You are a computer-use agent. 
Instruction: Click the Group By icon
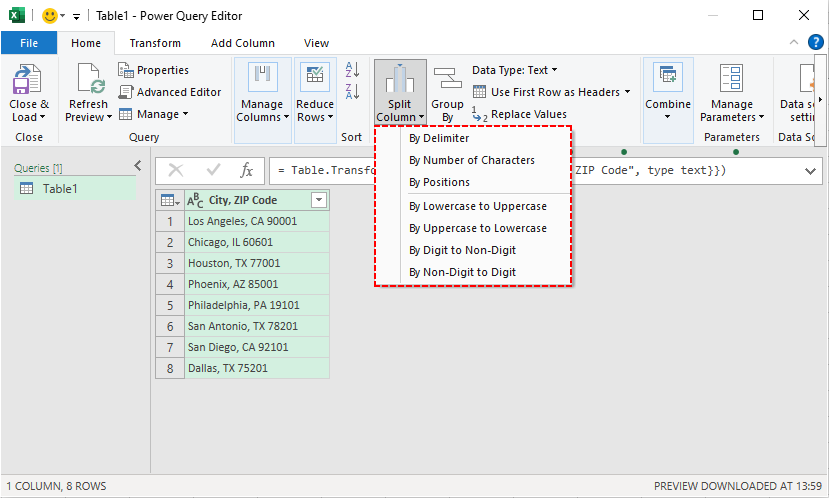pos(447,78)
